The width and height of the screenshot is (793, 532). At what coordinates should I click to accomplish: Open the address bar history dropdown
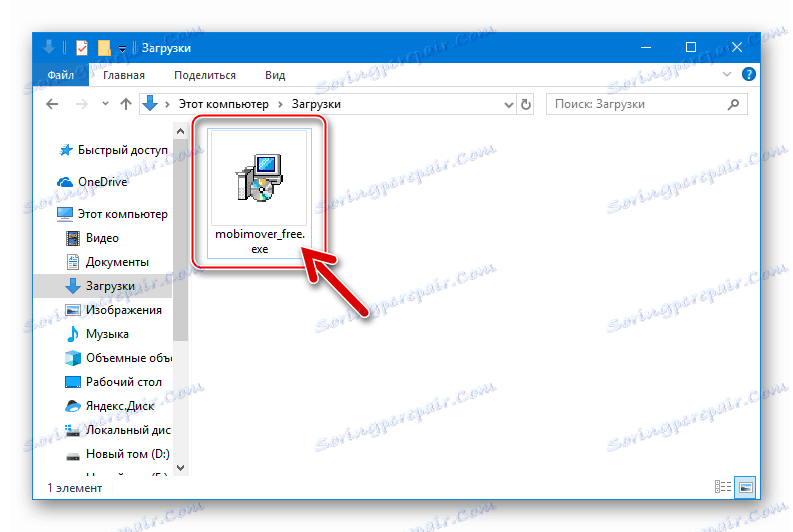[x=508, y=105]
